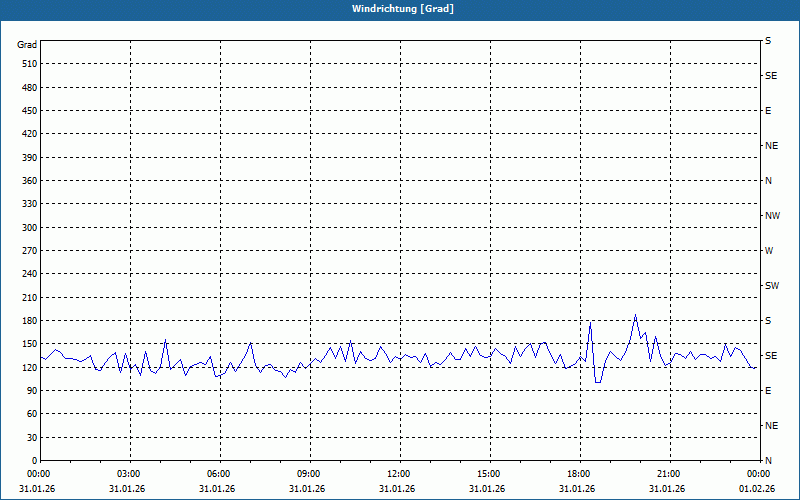Click the wind direction peak near 20:00

click(x=635, y=315)
